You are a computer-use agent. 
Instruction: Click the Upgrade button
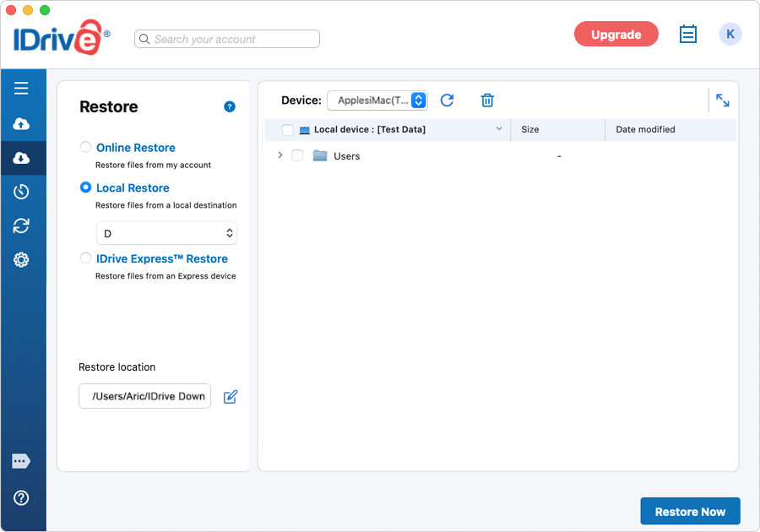coord(616,35)
